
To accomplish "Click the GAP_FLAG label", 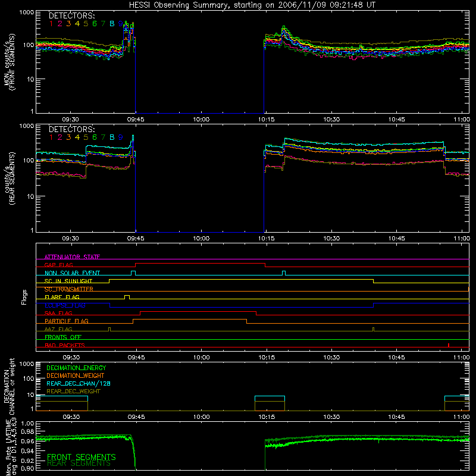I will (x=58, y=265).
